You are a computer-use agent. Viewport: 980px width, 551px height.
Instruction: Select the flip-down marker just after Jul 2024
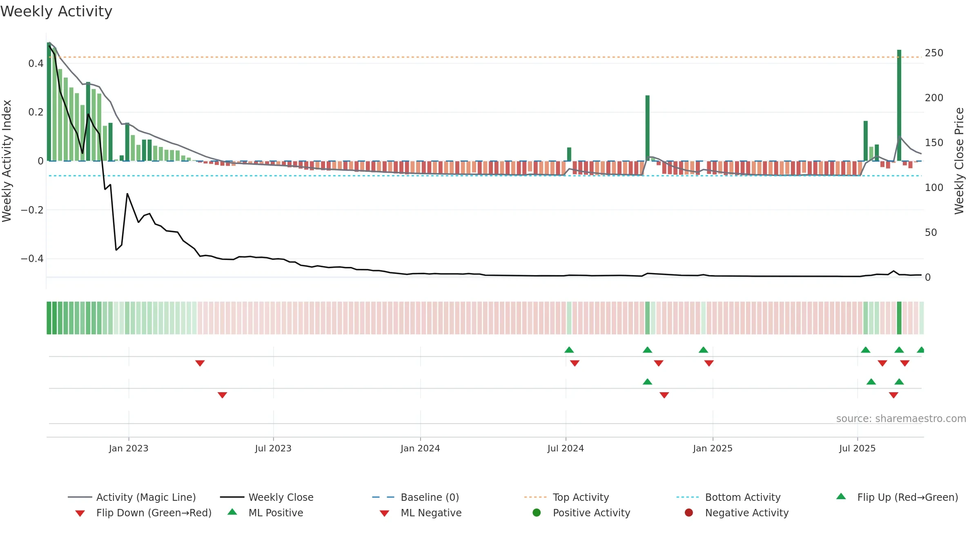pos(575,363)
